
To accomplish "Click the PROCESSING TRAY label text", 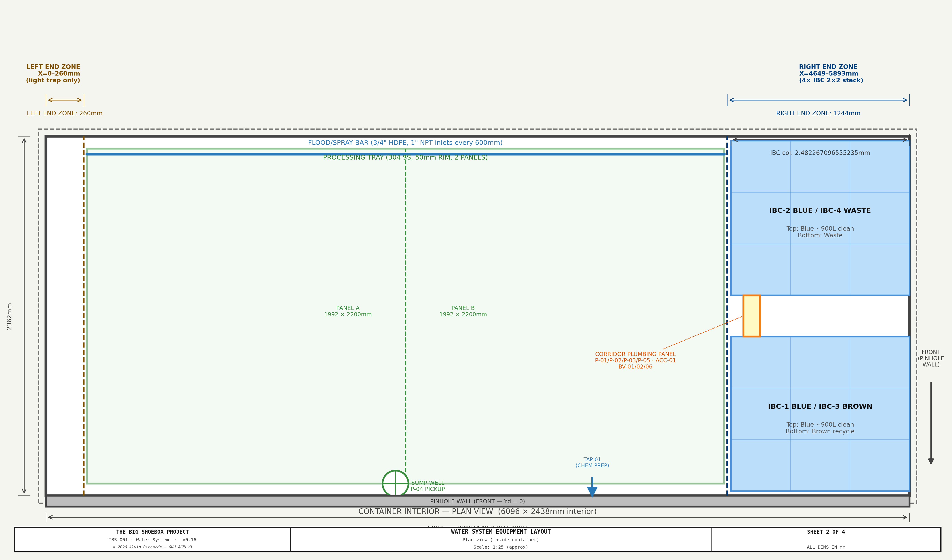I will point(405,158).
